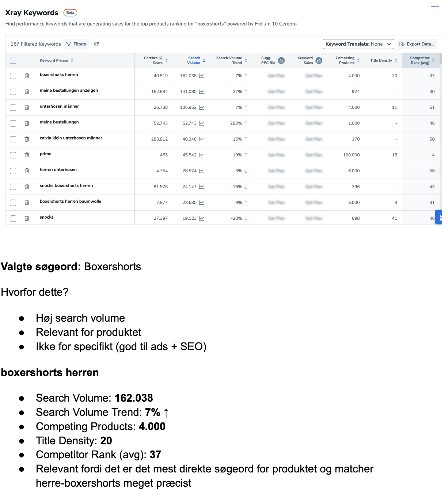Remove the 'unterhosen männer' keyword with trash icon

pyautogui.click(x=27, y=107)
